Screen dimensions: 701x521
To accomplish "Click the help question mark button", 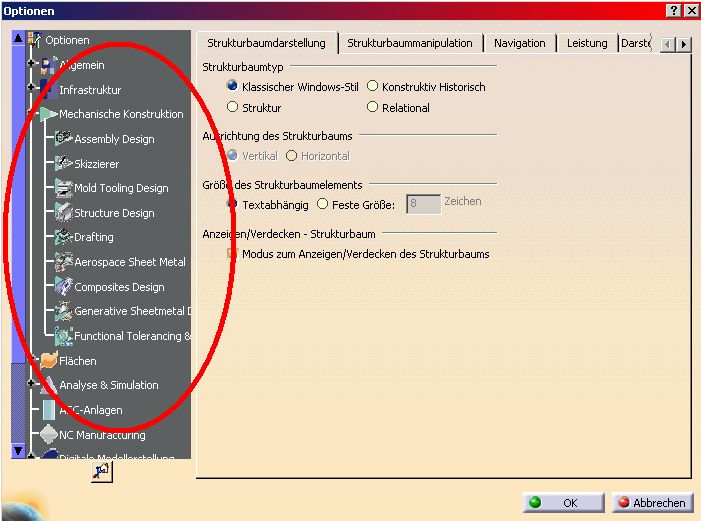I will (674, 11).
